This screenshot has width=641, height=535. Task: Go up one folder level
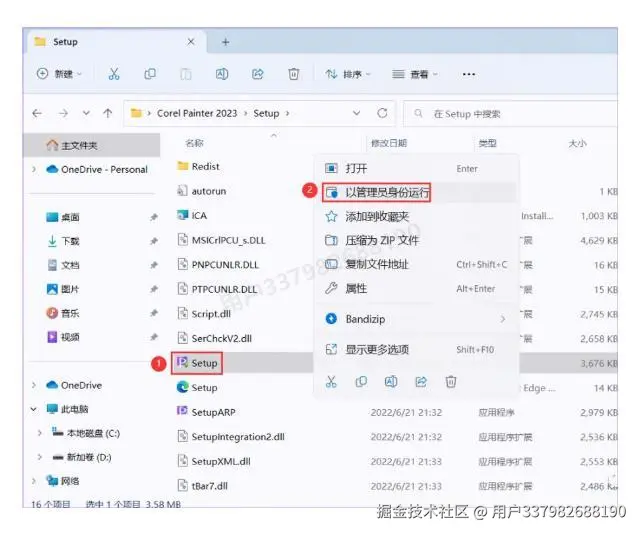tap(108, 113)
